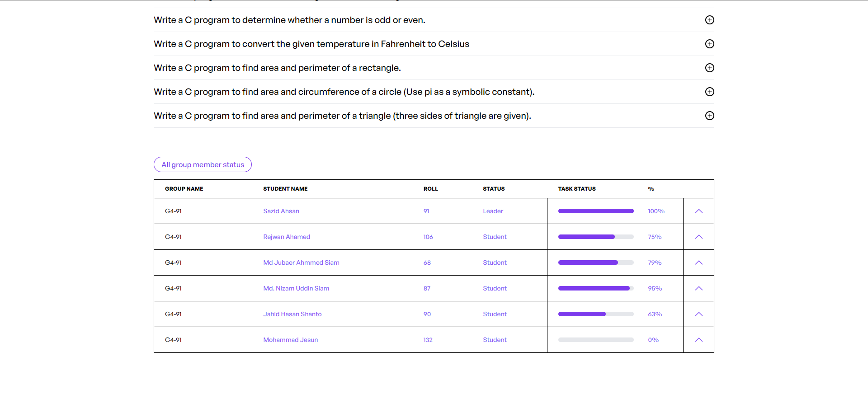
Task: Expand the Fahrenheit to Celsius question
Action: [710, 44]
